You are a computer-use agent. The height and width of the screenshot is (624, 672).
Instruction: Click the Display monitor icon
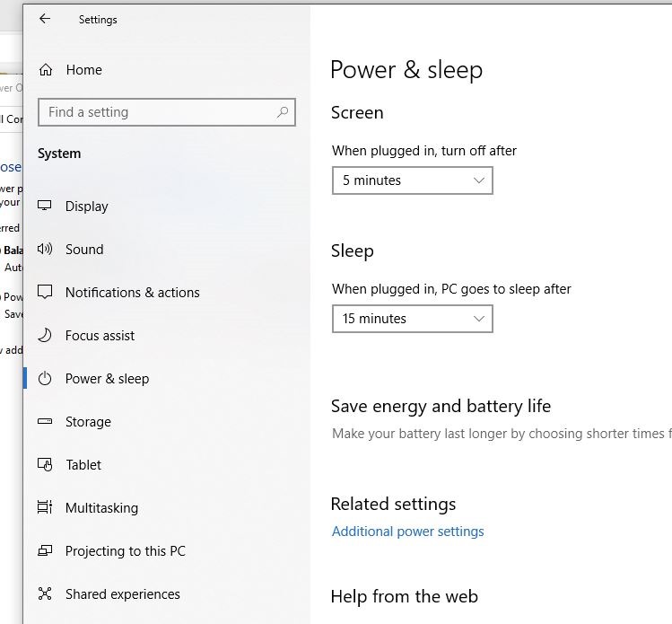[45, 207]
